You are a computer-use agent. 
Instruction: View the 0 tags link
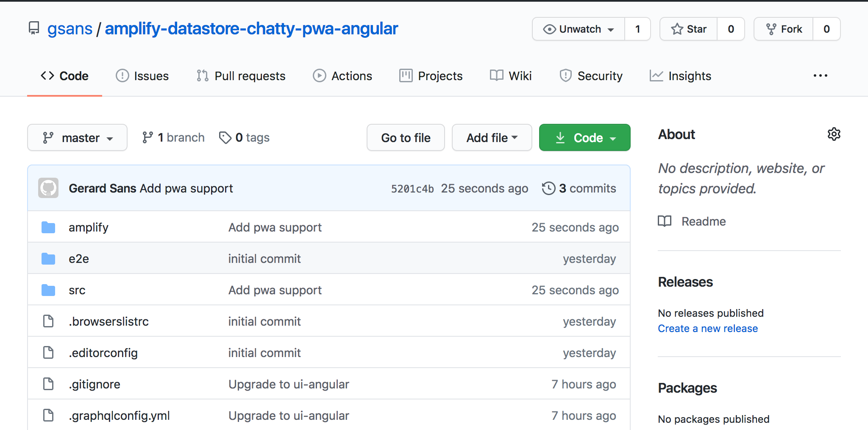pos(244,137)
